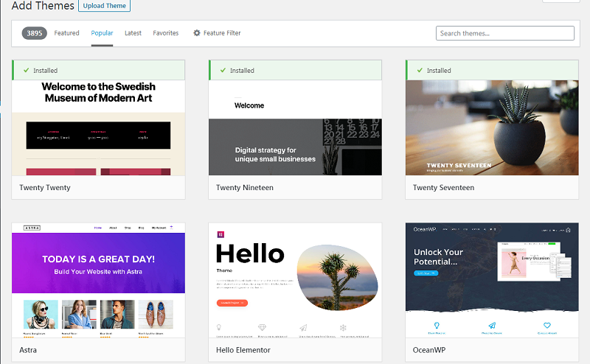Image resolution: width=590 pixels, height=364 pixels.
Task: Focus the Search themes input field
Action: click(x=505, y=33)
